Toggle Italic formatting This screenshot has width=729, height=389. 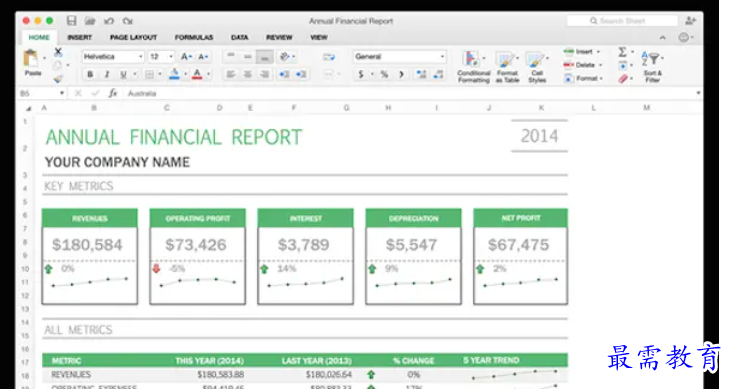pos(107,74)
